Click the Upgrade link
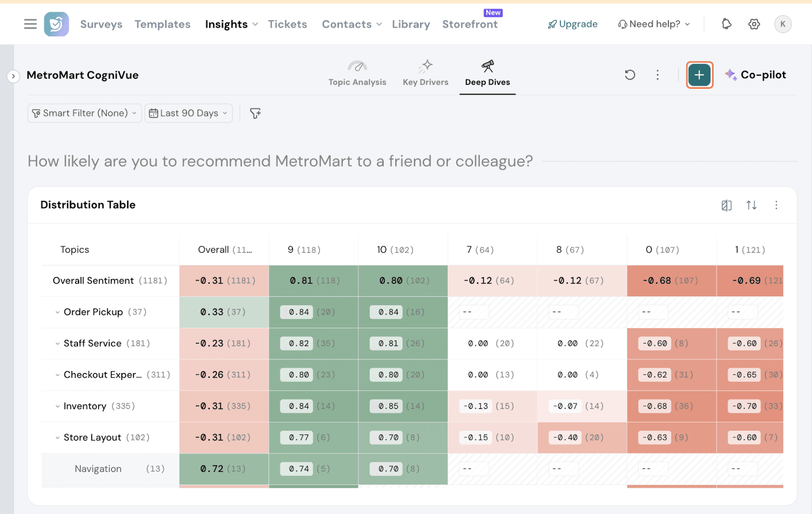The width and height of the screenshot is (812, 514). point(572,24)
